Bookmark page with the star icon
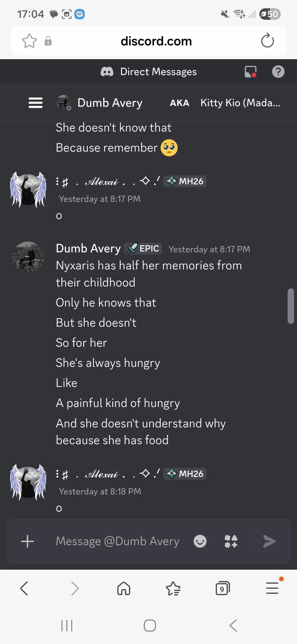Screen dimensions: 297x644 [29, 41]
